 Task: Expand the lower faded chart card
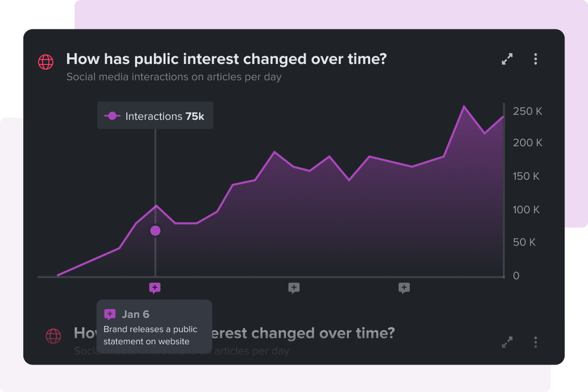pyautogui.click(x=507, y=342)
